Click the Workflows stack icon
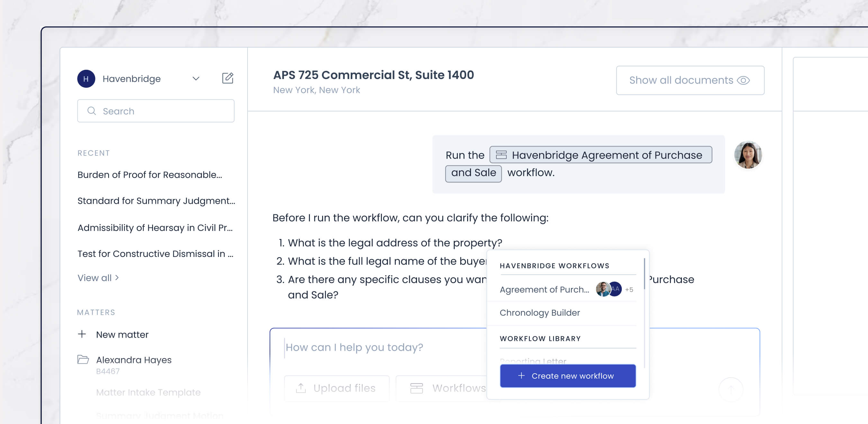 pos(416,388)
